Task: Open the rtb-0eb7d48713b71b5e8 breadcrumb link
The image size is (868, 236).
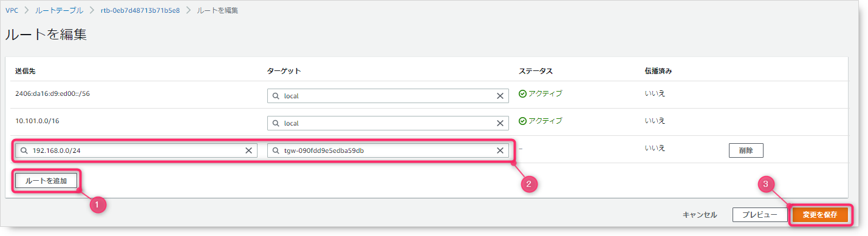Action: (140, 10)
